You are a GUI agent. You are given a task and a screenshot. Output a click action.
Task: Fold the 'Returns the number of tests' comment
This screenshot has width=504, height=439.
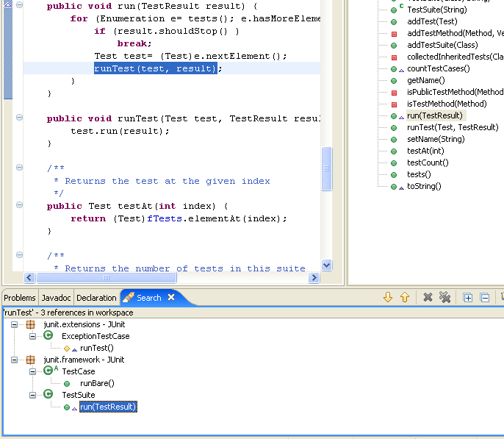pyautogui.click(x=19, y=255)
